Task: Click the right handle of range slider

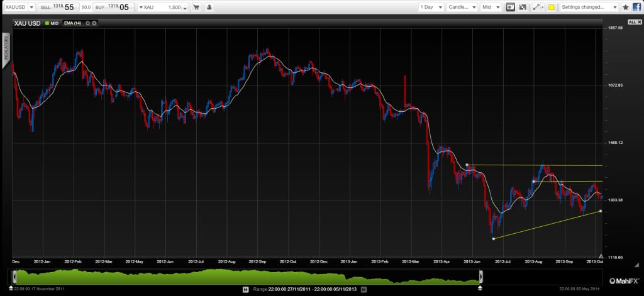Action: pos(481,277)
